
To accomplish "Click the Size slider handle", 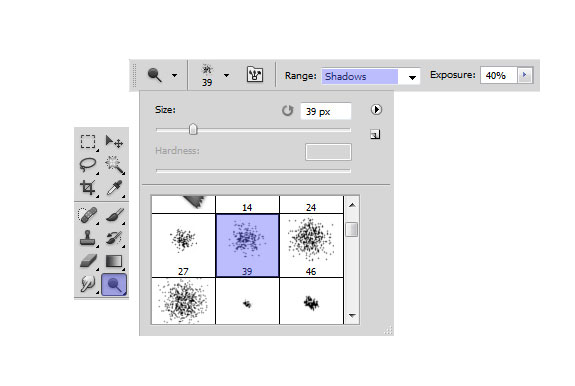I will 193,129.
